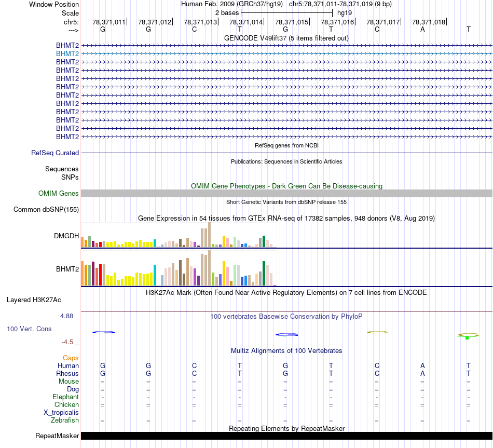Click the Window Position label
Viewport: 493px width, 448px height.
coord(54,4)
